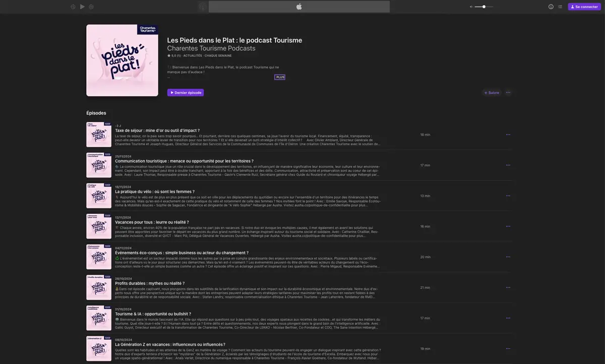Click the podcast title Les Pieds dans le Plat

coord(234,40)
